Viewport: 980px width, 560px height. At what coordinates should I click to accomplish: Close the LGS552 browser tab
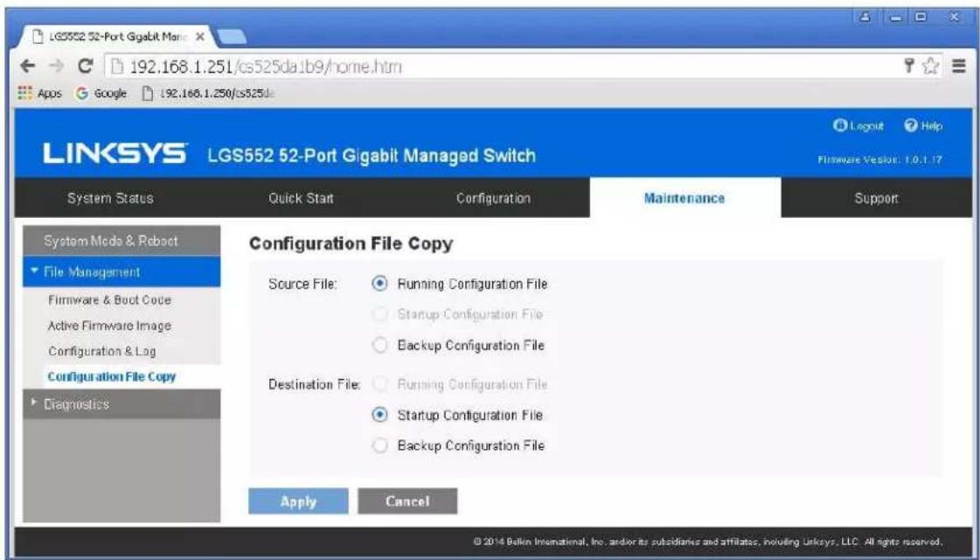(x=200, y=38)
